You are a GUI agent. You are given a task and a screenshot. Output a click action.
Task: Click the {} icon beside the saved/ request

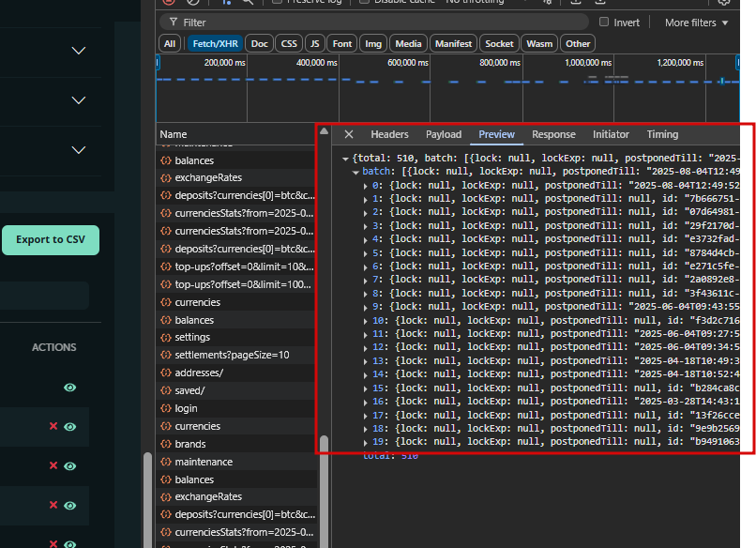tap(166, 390)
